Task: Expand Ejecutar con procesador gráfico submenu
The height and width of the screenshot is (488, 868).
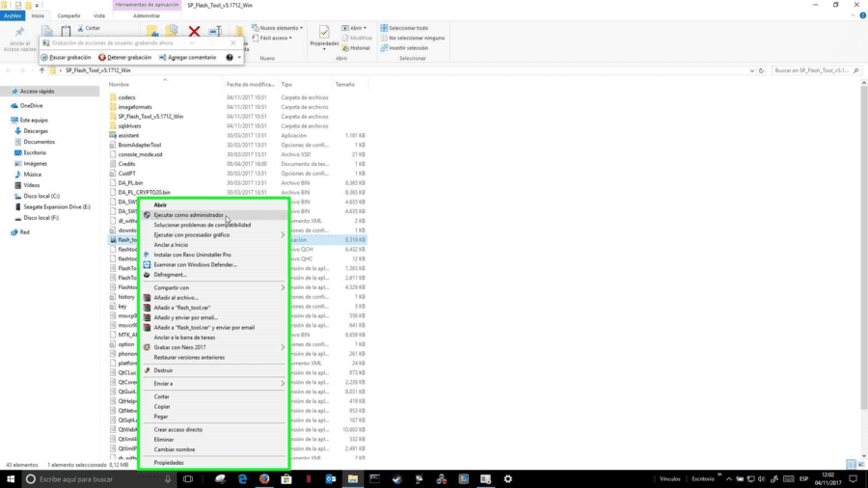Action: tap(283, 235)
